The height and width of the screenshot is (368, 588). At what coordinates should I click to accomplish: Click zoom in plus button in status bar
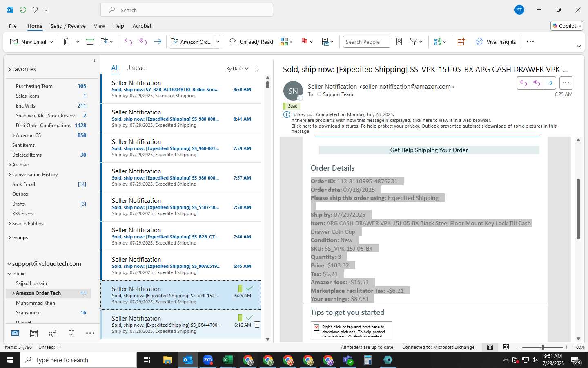[567, 347]
